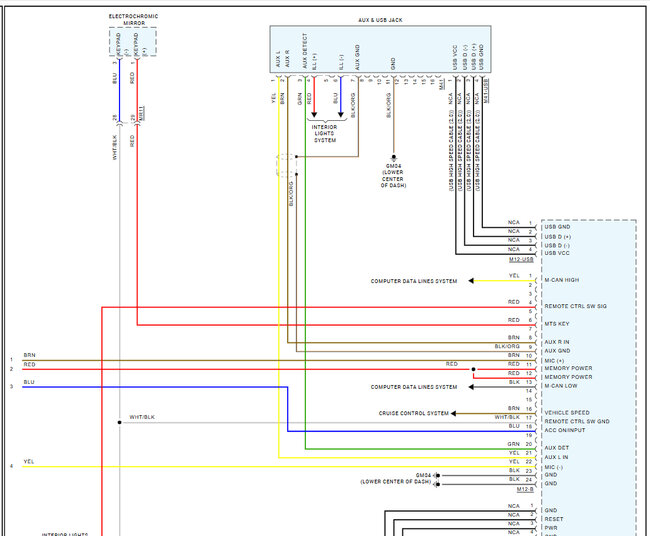
Task: Click the AUX GND label at M12-B pin 9
Action: pos(557,351)
